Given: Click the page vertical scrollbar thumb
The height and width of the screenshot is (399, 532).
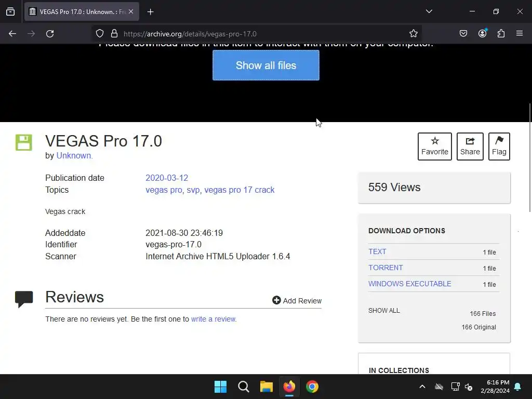Looking at the screenshot, I should pos(530,158).
